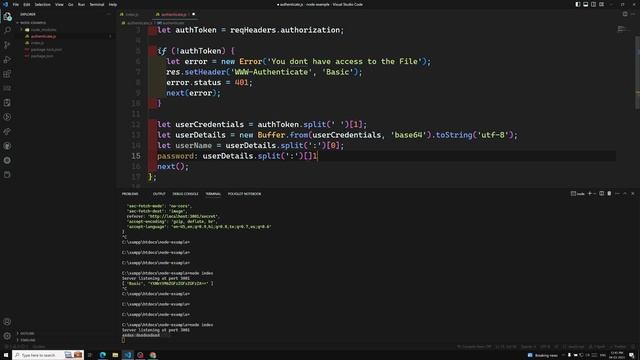The width and height of the screenshot is (640, 360).
Task: Switch to the Debug Console tab
Action: (185, 194)
